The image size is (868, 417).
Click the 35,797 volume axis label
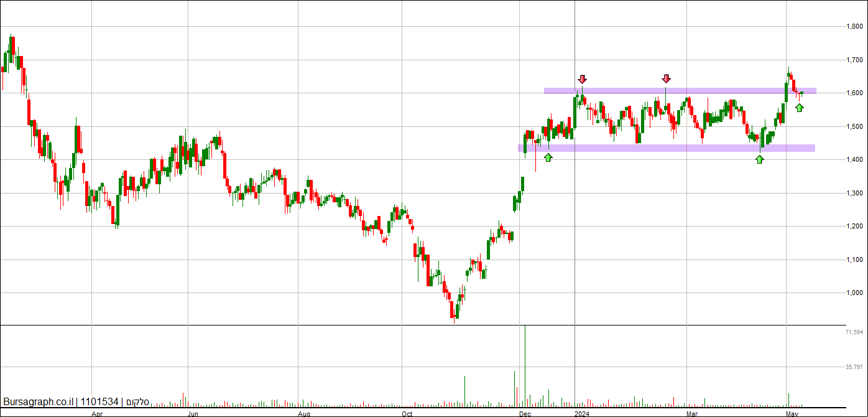coord(854,367)
